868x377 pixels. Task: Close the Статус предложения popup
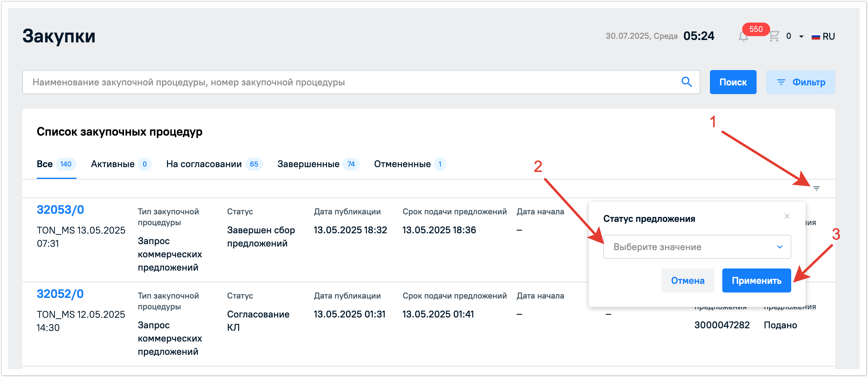click(x=787, y=216)
